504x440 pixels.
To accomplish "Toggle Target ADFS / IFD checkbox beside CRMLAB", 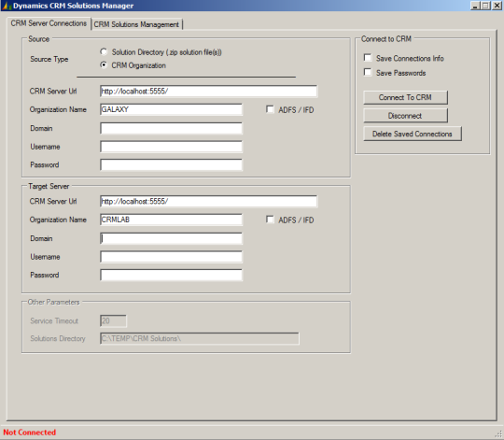I will [270, 220].
